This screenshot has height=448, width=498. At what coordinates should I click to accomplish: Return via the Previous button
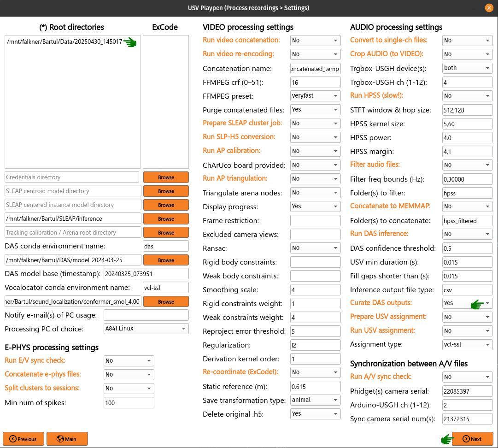[x=23, y=439]
